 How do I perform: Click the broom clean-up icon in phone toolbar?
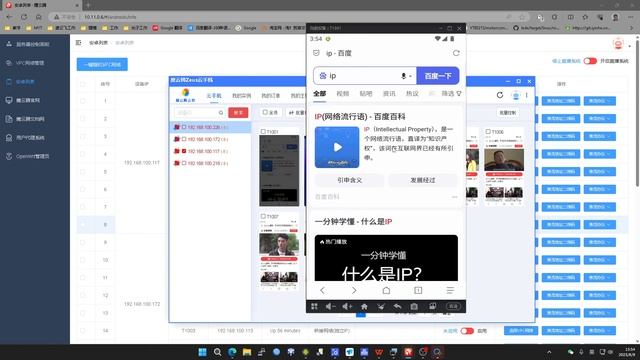point(381,306)
